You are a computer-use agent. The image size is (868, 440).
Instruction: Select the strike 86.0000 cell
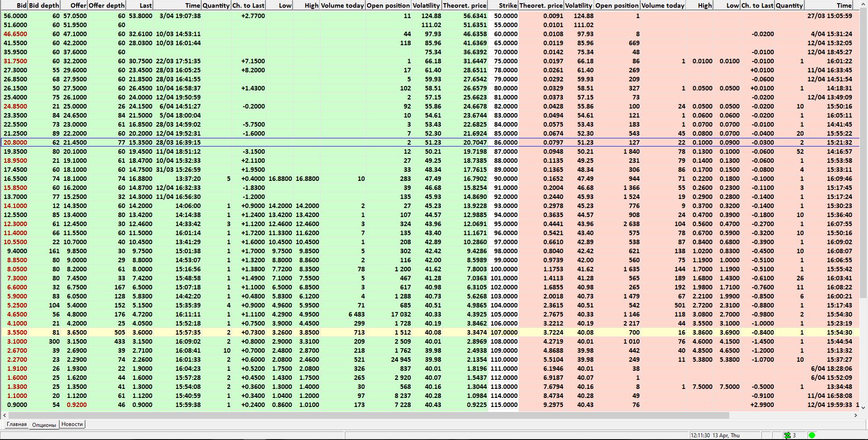[503, 142]
